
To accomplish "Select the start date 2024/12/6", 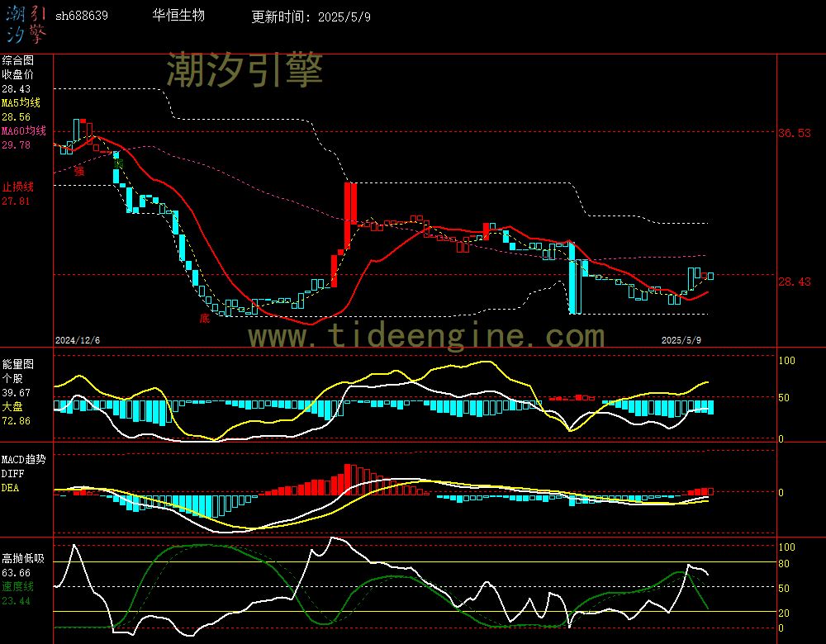I will coord(78,340).
